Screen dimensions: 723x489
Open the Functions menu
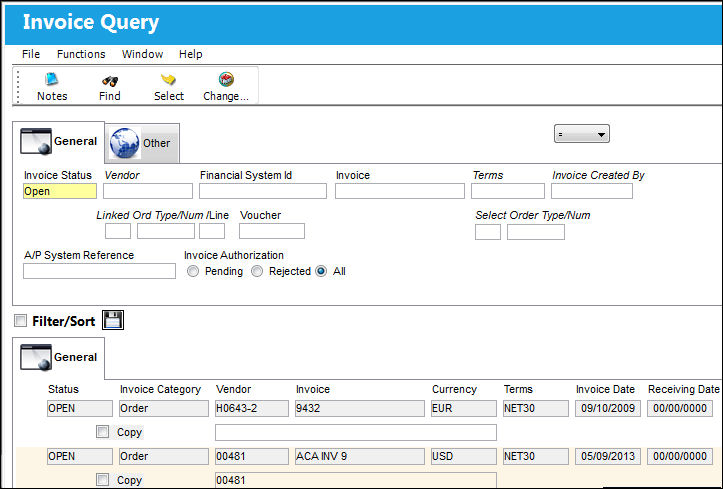[x=81, y=54]
